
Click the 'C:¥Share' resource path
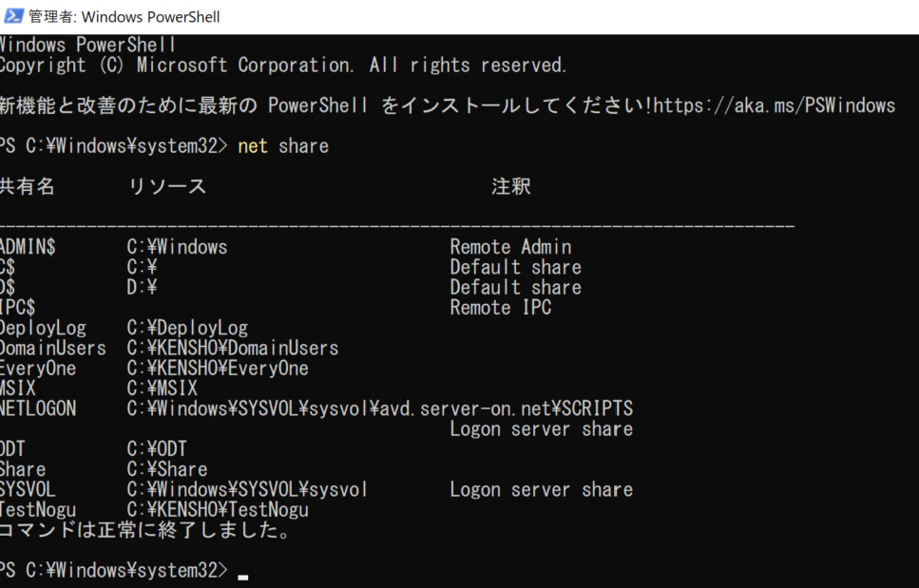pos(167,469)
